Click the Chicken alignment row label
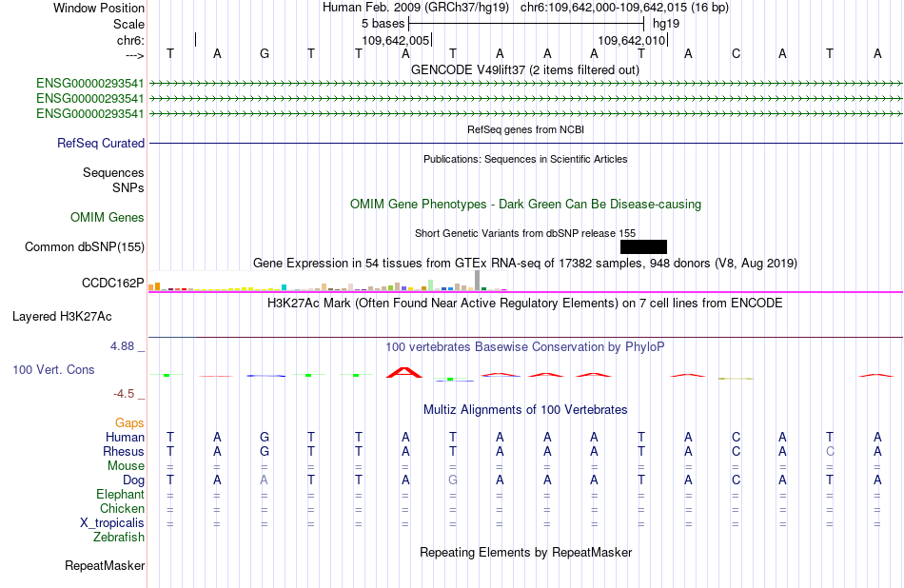Screen dimensions: 904x588 click(122, 508)
